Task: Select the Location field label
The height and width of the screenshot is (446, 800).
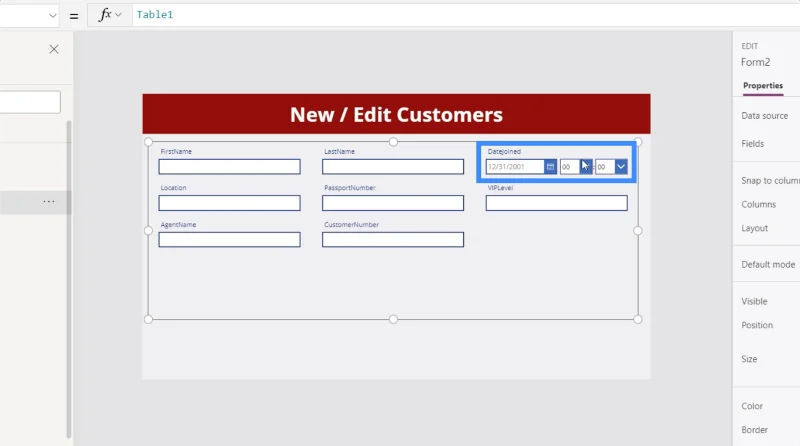Action: (x=173, y=188)
